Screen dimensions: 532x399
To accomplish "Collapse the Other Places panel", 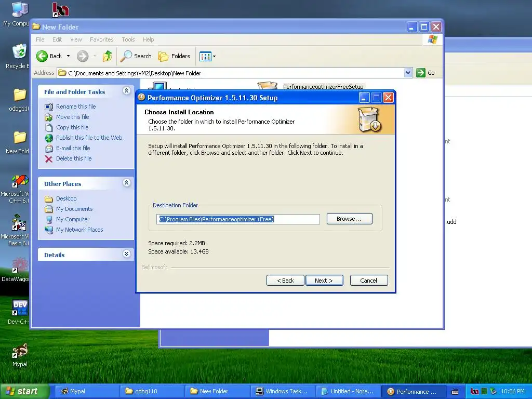I will pyautogui.click(x=127, y=182).
